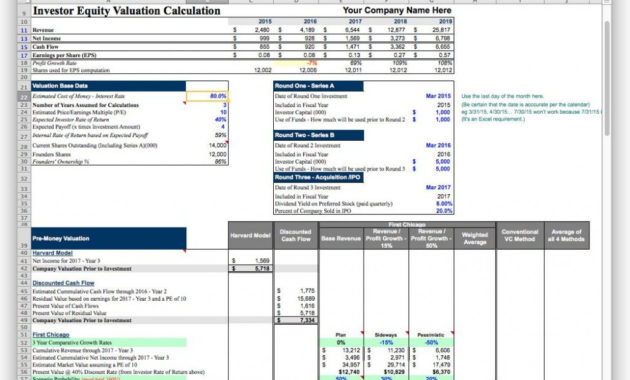
Task: Click the 'Average of all 4 Methods' header
Action: [567, 235]
